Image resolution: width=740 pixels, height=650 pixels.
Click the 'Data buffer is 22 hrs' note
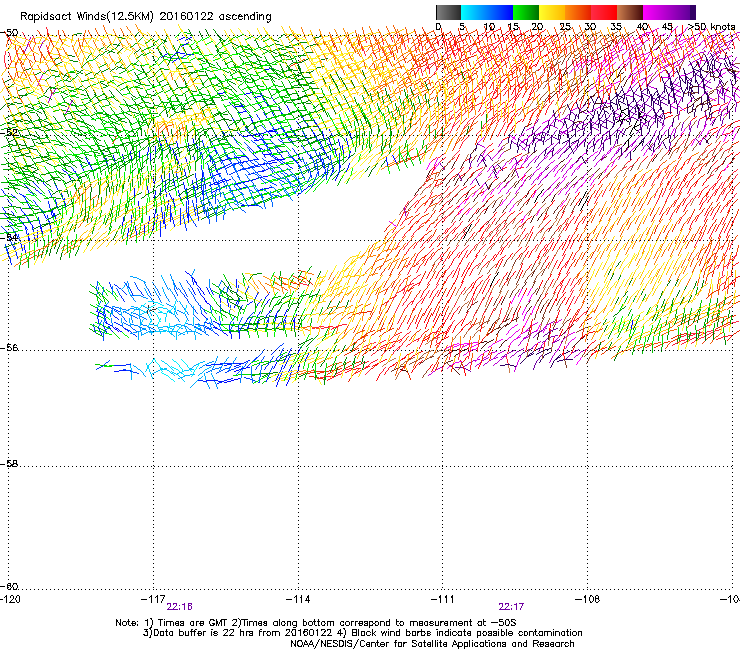tap(362, 633)
